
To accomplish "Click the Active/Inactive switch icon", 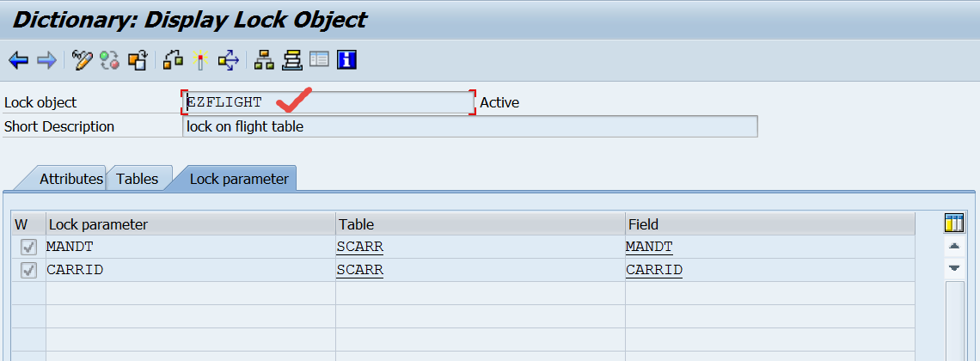I will point(110,60).
